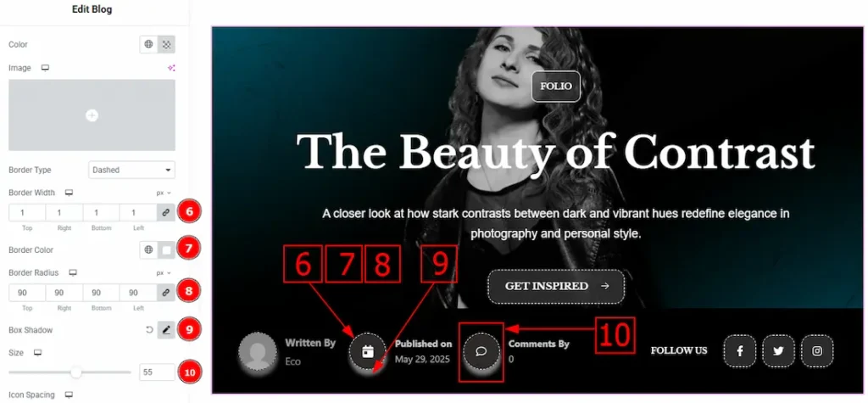Viewport: 868px width, 403px height.
Task: Click the Instagram follow icon
Action: (817, 351)
